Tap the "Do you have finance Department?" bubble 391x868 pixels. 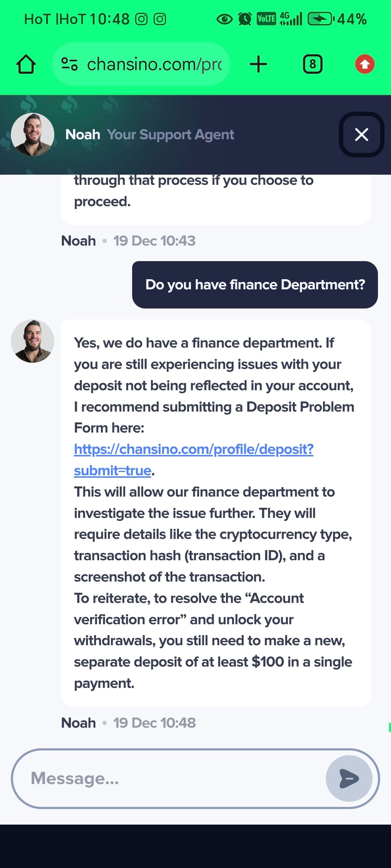coord(255,285)
